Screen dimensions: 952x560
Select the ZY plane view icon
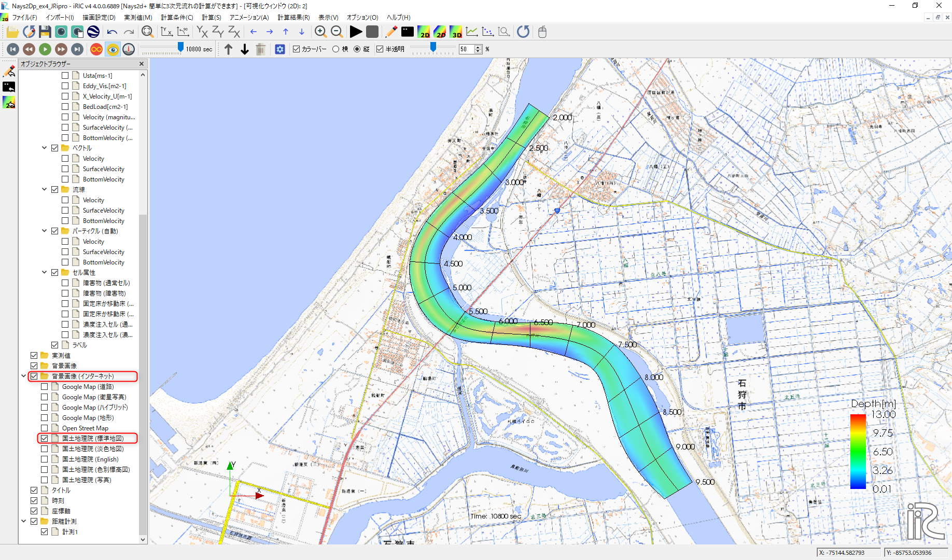[x=218, y=32]
